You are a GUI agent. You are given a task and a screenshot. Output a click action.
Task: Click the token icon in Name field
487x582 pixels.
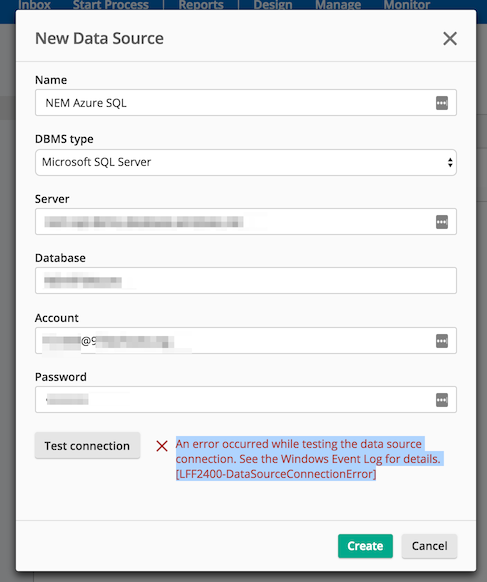pos(441,103)
